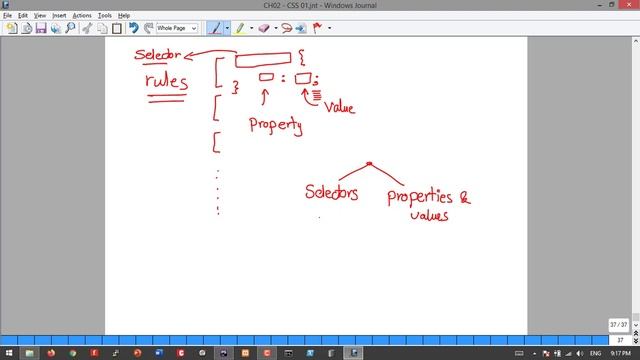This screenshot has height=360, width=640.
Task: Open the Insert menu
Action: coord(59,16)
